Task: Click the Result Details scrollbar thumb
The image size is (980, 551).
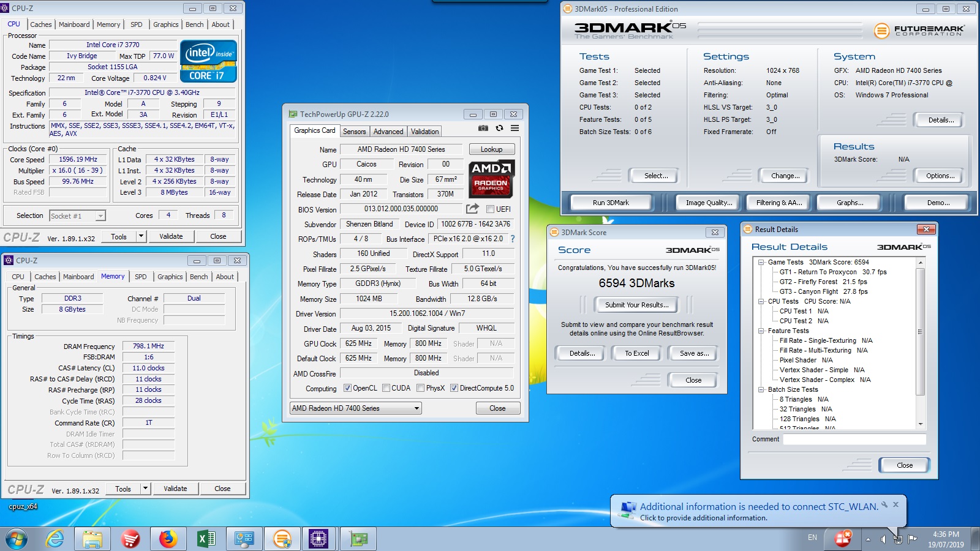Action: click(x=920, y=331)
